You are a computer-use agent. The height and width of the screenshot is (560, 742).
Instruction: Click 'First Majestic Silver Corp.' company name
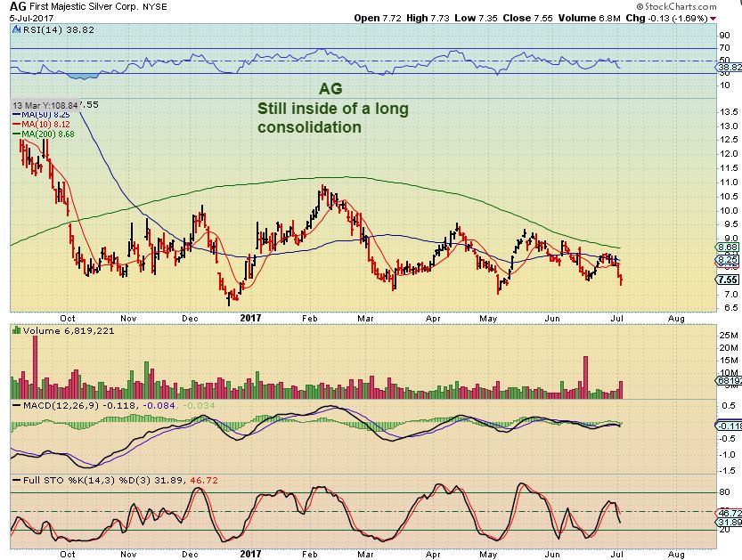85,7
